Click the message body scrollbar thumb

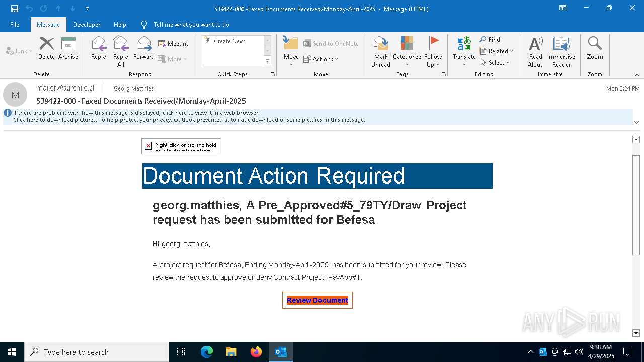tap(636, 205)
